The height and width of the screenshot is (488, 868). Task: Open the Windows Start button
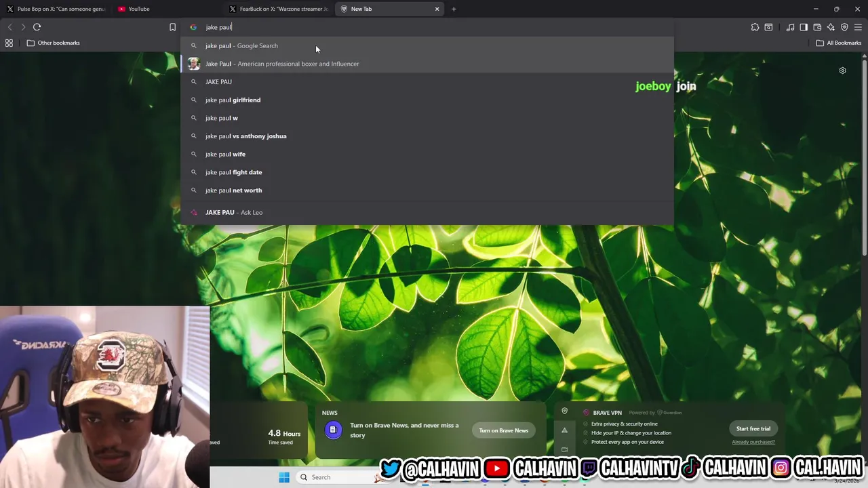[284, 477]
